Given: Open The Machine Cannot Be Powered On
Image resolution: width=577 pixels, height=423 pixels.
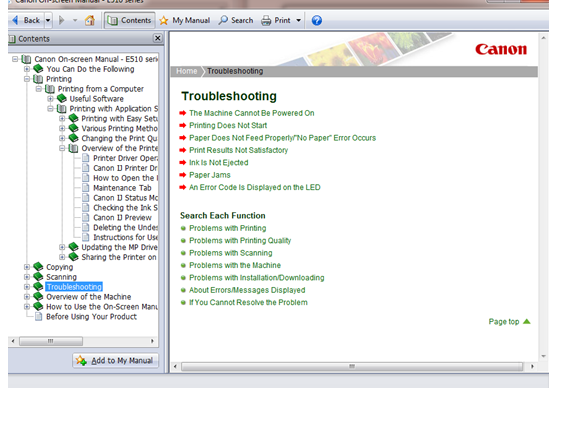Looking at the screenshot, I should 252,113.
